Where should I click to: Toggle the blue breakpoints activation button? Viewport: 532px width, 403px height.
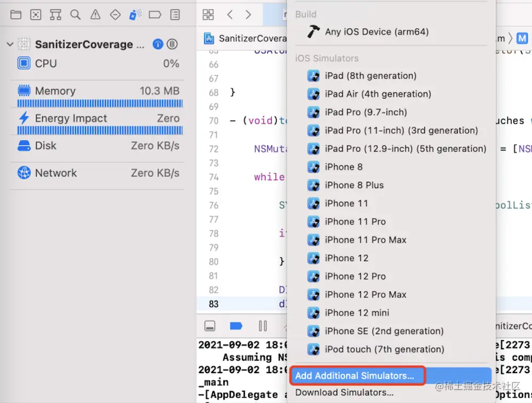pyautogui.click(x=236, y=326)
